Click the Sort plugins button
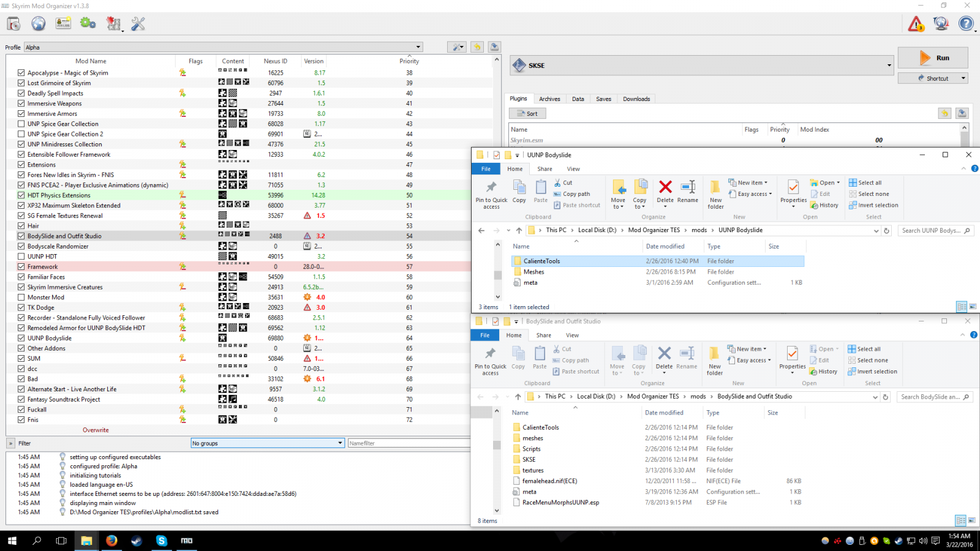980x551 pixels. [x=527, y=113]
